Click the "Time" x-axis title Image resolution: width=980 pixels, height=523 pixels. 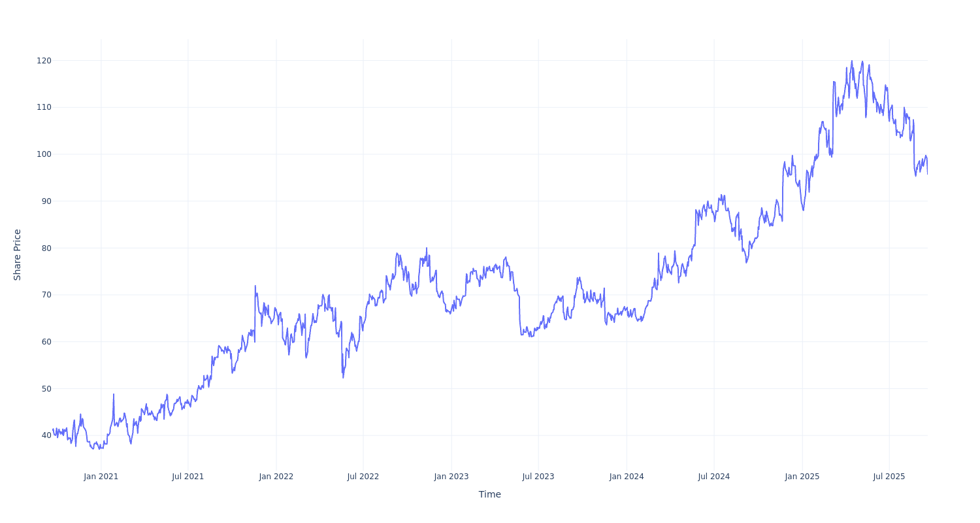(490, 494)
